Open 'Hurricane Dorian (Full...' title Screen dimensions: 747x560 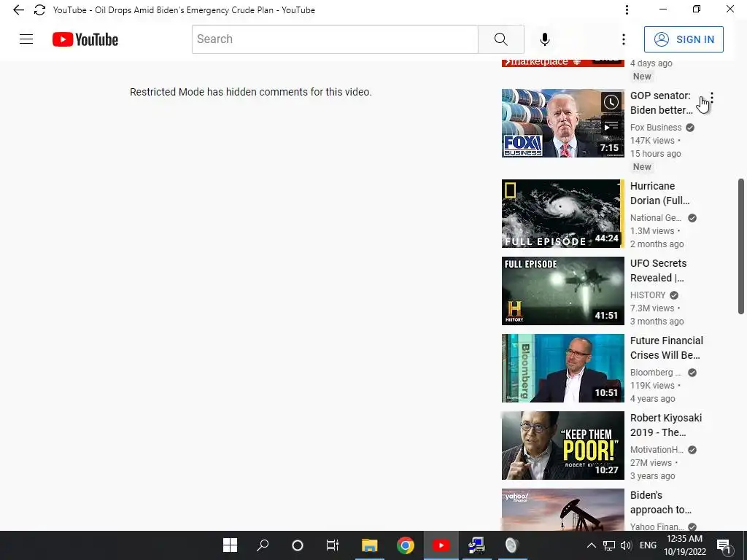click(x=659, y=193)
